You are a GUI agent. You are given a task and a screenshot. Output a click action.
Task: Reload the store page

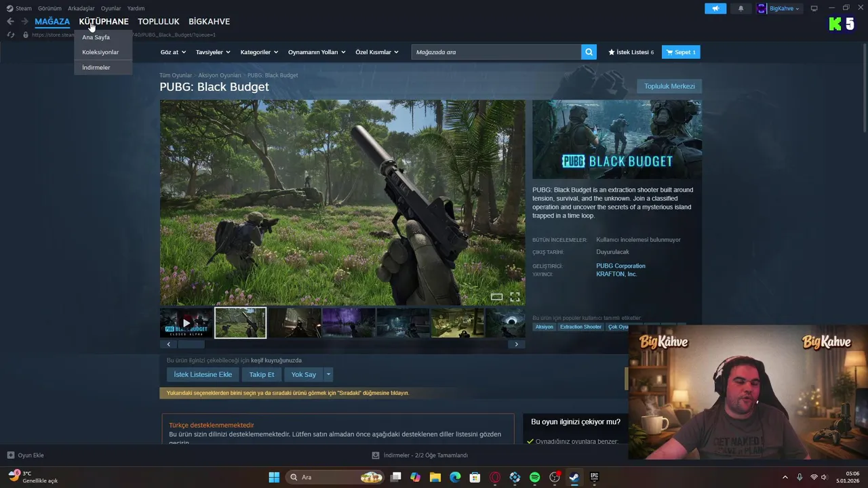click(x=10, y=35)
